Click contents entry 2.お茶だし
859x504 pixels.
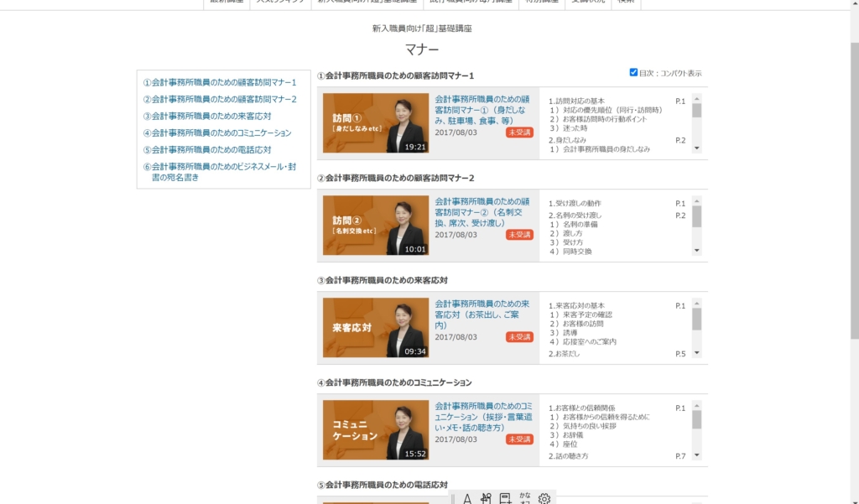point(564,354)
